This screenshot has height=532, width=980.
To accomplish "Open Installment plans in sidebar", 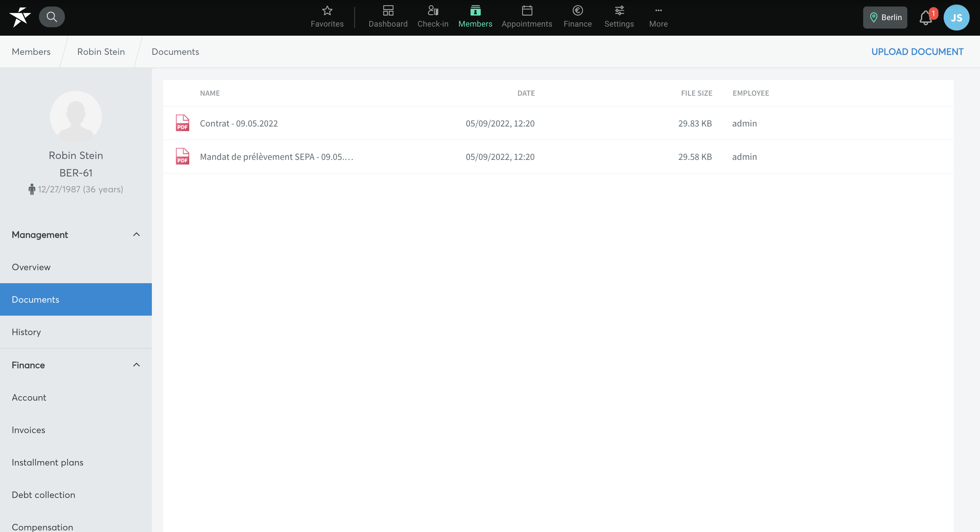I will pyautogui.click(x=76, y=462).
